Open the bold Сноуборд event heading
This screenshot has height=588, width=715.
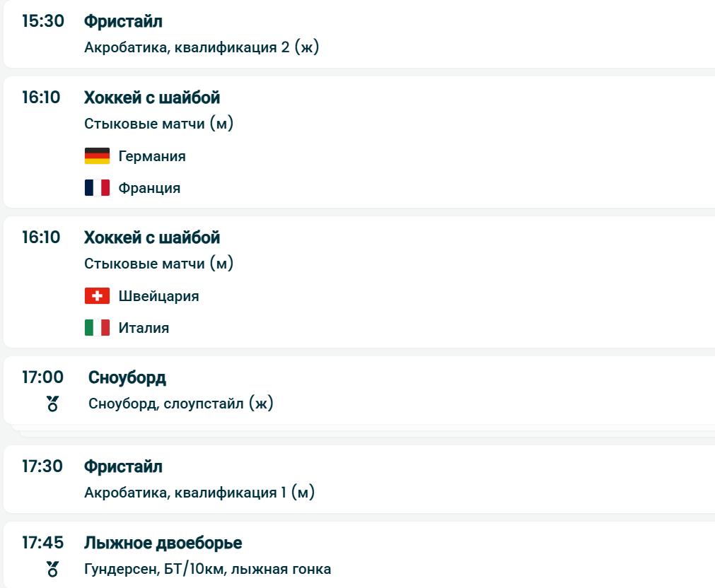pos(127,378)
